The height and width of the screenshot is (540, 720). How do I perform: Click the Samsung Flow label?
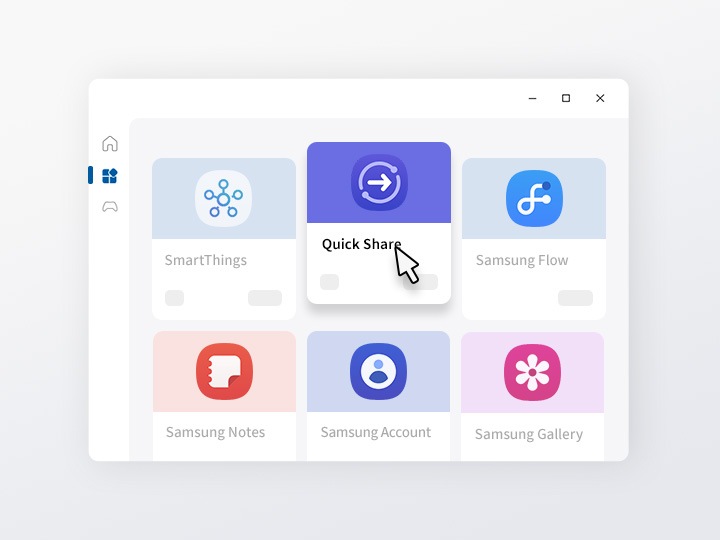[x=521, y=260]
